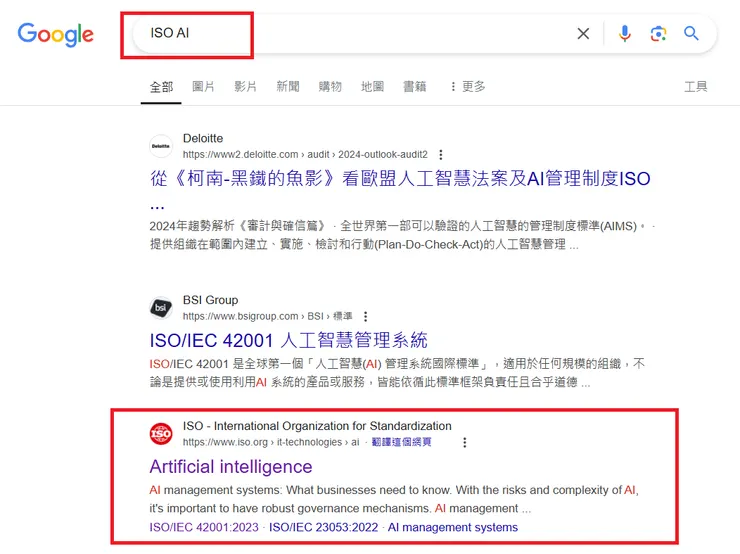Click the www.iso.org URL breadcrumb
740x554 pixels.
point(271,442)
